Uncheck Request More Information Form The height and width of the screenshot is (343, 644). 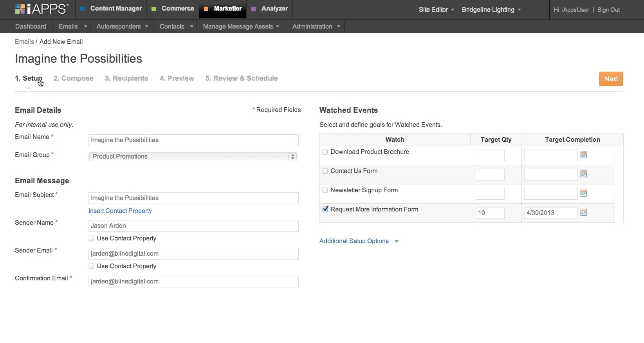point(325,209)
